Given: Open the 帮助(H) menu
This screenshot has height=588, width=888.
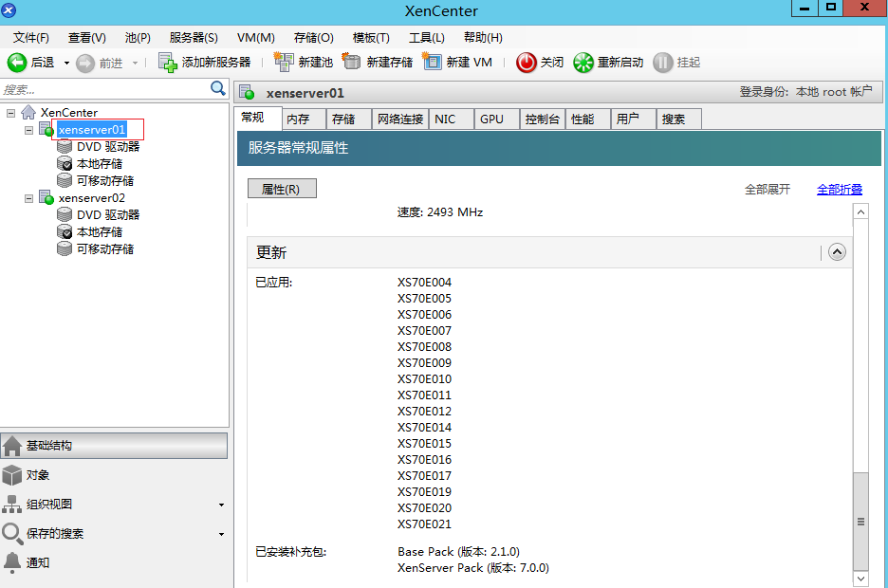Looking at the screenshot, I should tap(483, 38).
